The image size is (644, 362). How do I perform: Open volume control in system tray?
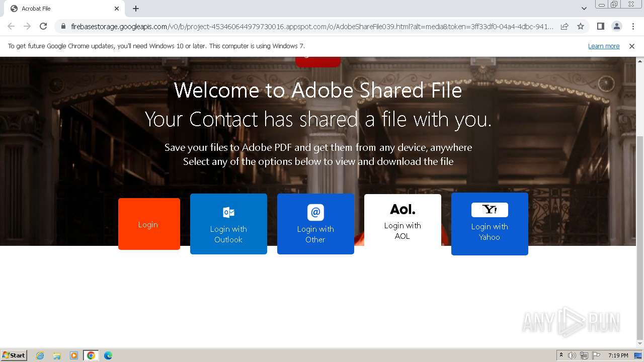tap(572, 355)
